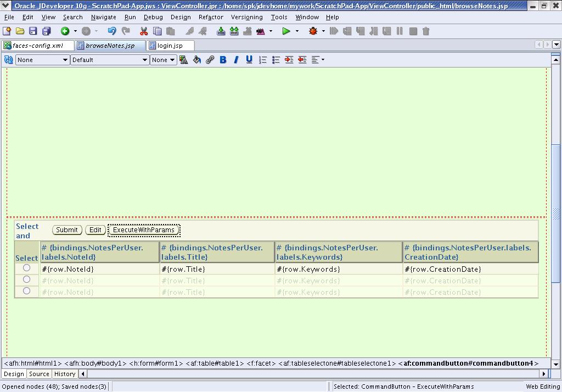The width and height of the screenshot is (562, 392).
Task: Open the Debug menu
Action: pyautogui.click(x=153, y=17)
